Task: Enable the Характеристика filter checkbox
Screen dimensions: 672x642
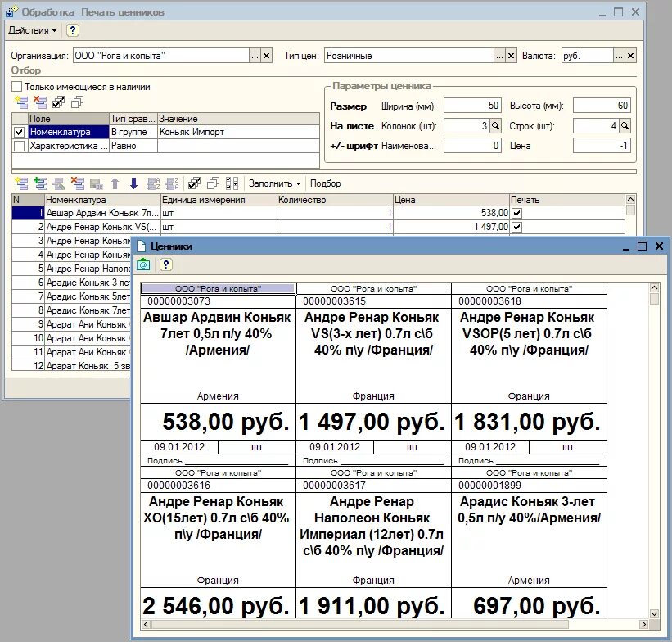Action: 20,146
